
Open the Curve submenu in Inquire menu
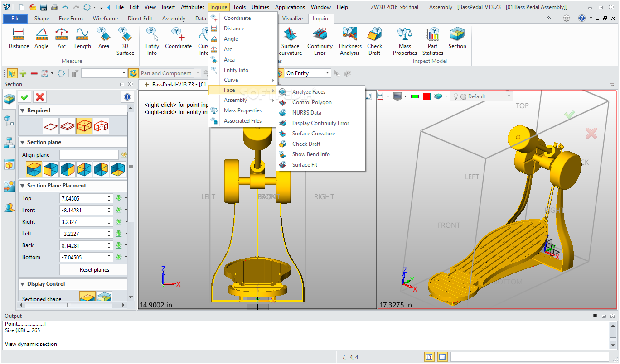click(x=243, y=80)
